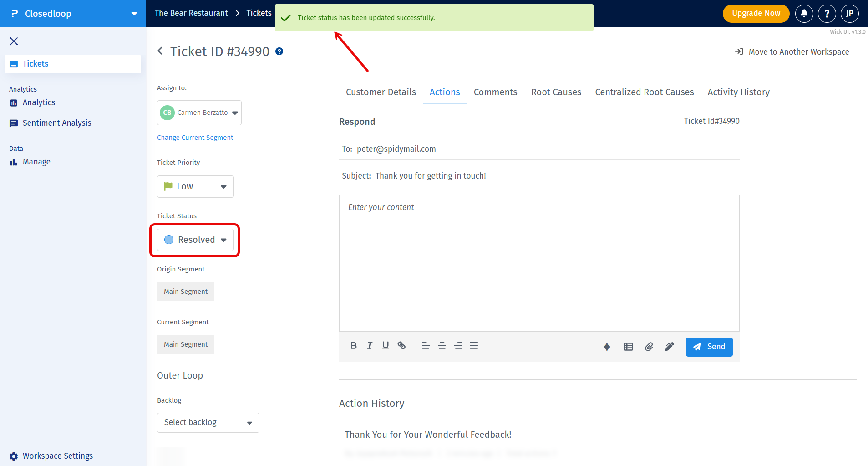Click 'Thank You for Your Wonderful Feedback!' history entry
This screenshot has height=466, width=868.
coord(428,435)
